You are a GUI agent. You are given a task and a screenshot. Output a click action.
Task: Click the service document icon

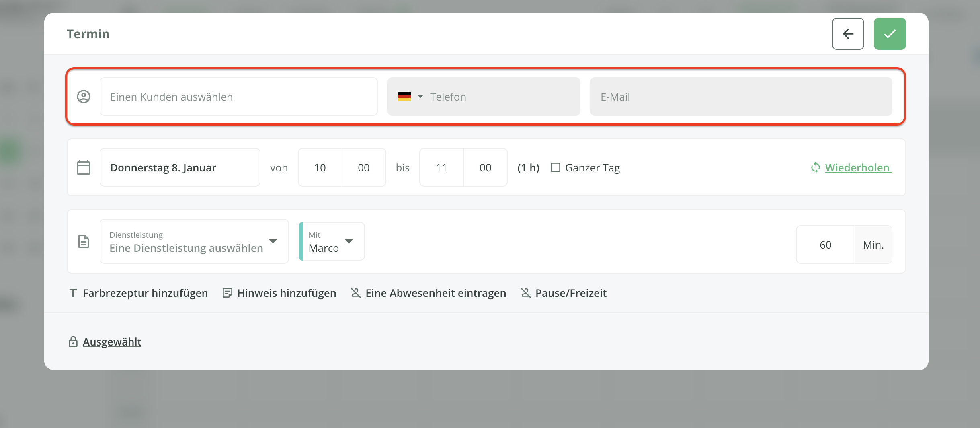[x=84, y=241]
